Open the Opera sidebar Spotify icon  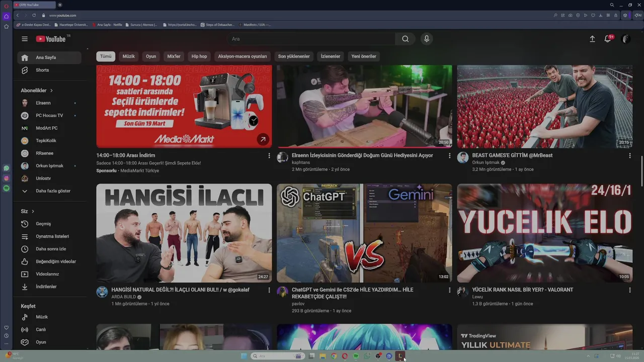pyautogui.click(x=6, y=188)
